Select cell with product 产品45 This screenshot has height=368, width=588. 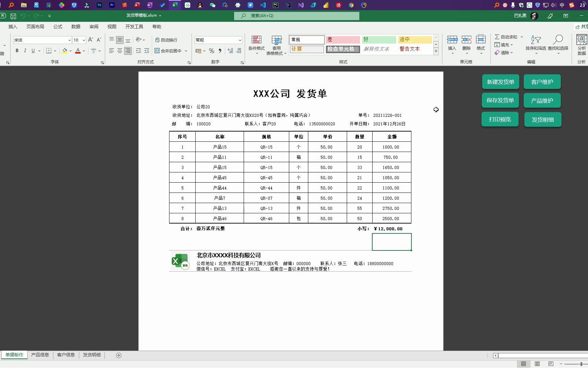click(220, 178)
